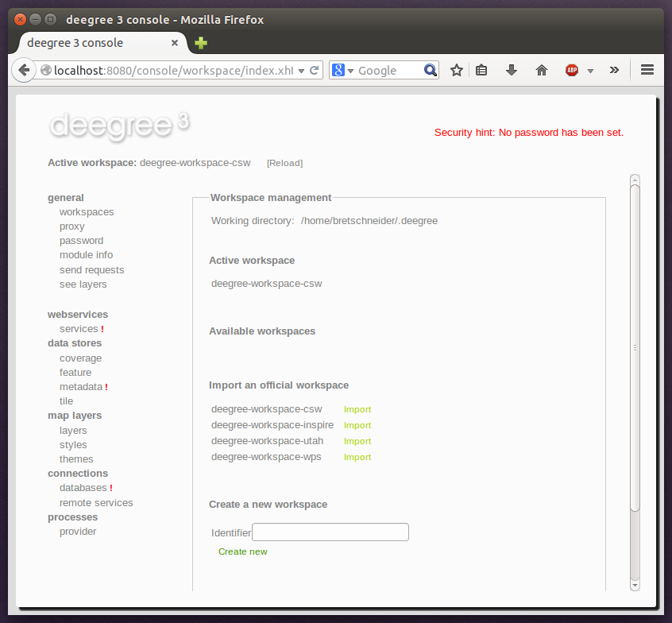The image size is (672, 623).
Task: Open the Firefox hamburger menu icon
Action: click(x=647, y=70)
